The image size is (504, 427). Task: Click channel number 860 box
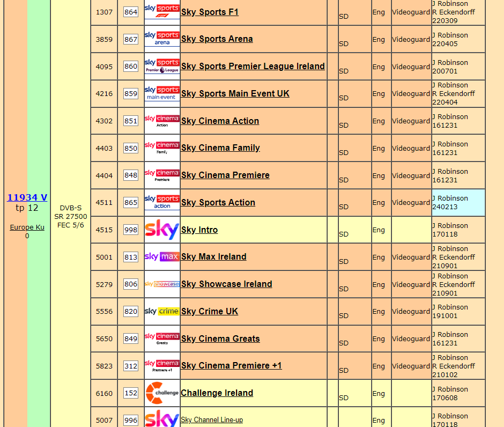coord(131,67)
